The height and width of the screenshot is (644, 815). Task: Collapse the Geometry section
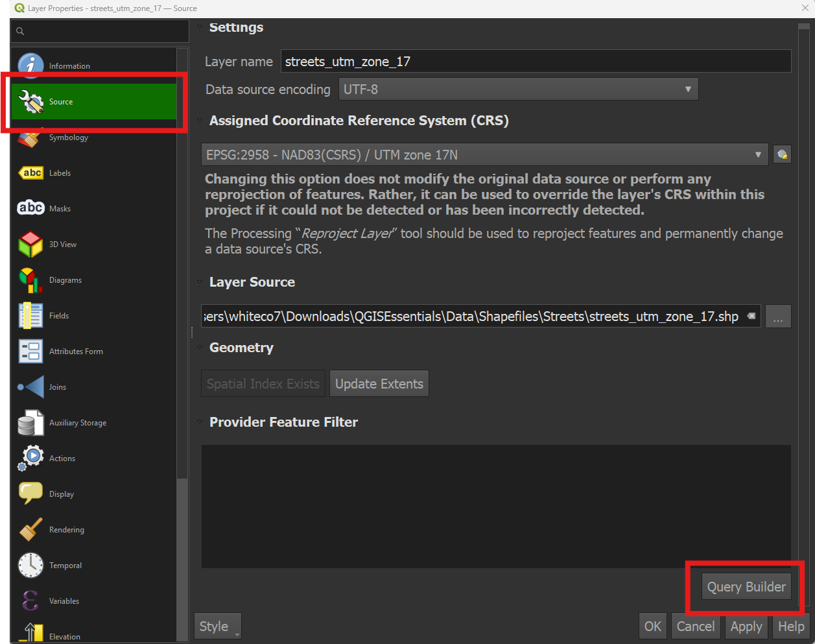(200, 348)
